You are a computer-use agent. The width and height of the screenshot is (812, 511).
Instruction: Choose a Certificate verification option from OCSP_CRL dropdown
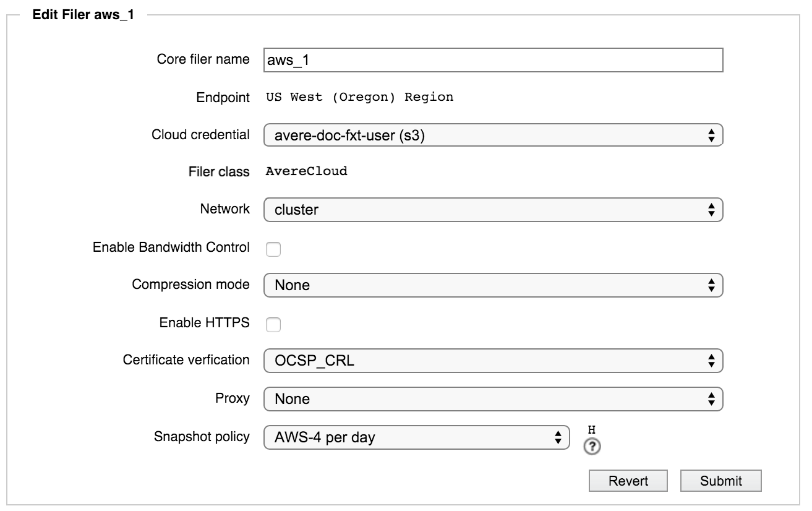tap(493, 361)
